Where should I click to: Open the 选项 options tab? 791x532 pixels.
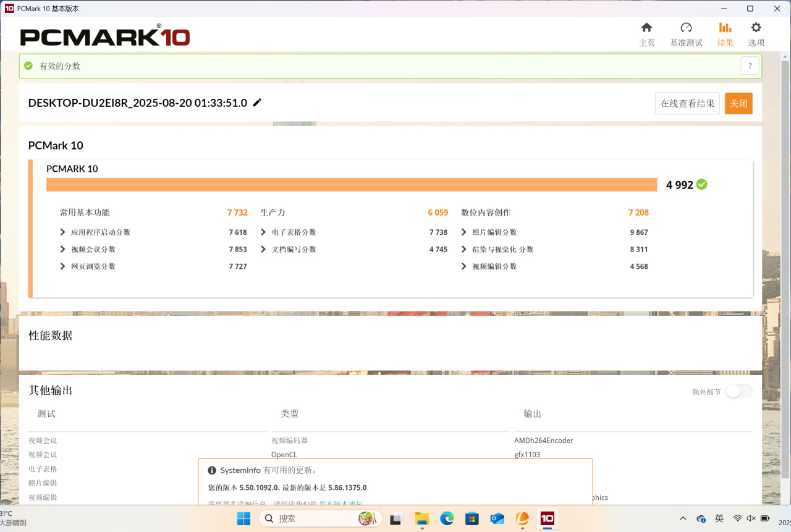tap(756, 35)
